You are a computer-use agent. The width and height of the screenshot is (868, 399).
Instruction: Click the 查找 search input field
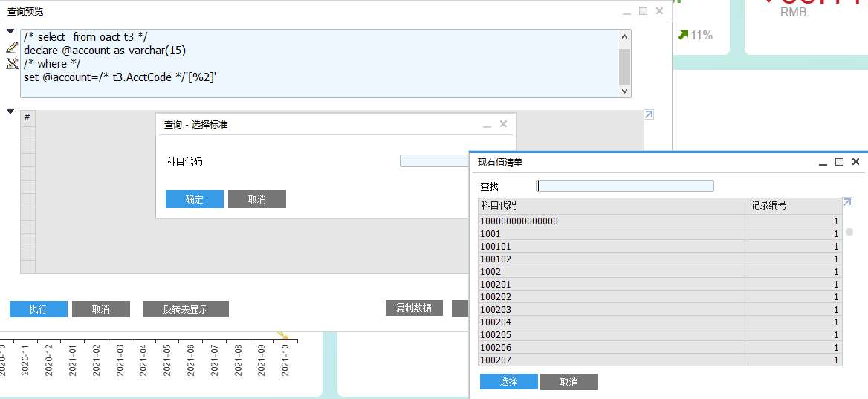point(625,186)
